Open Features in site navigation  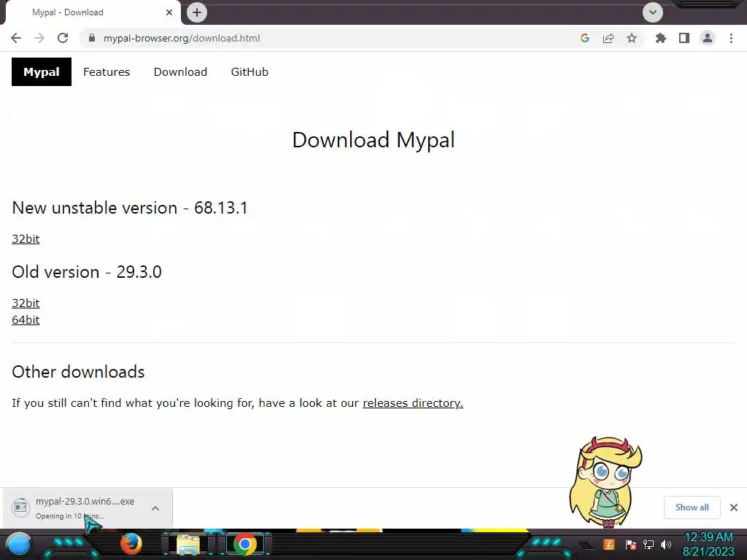click(107, 72)
